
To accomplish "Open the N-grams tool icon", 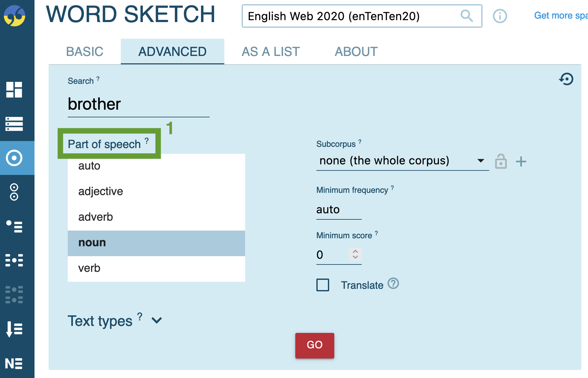I will coord(14,363).
